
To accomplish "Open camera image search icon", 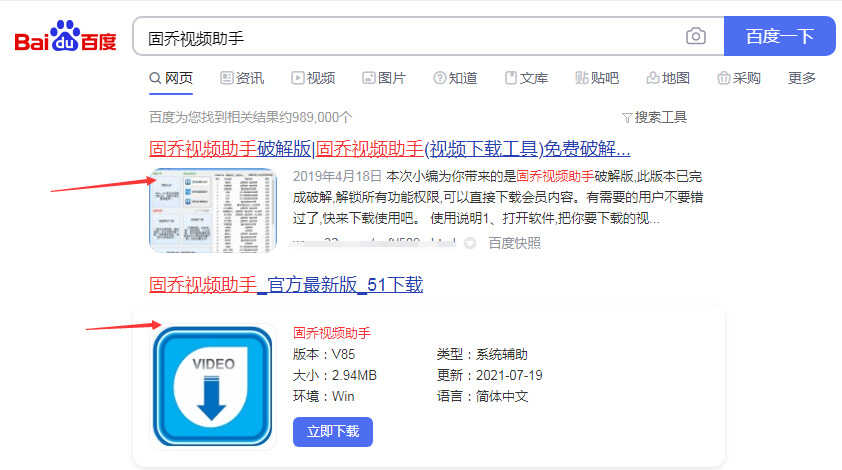I will [695, 37].
